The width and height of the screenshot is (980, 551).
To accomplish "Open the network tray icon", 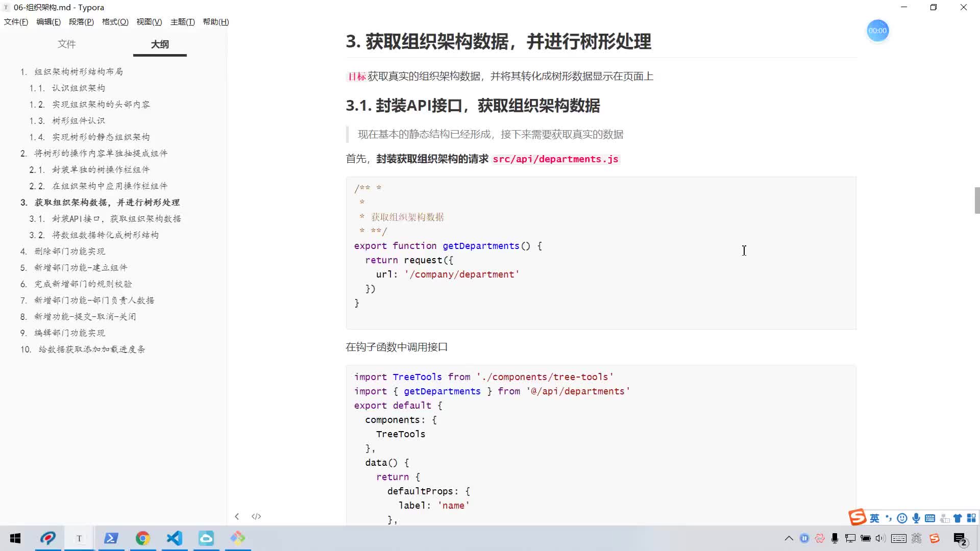I will (850, 538).
